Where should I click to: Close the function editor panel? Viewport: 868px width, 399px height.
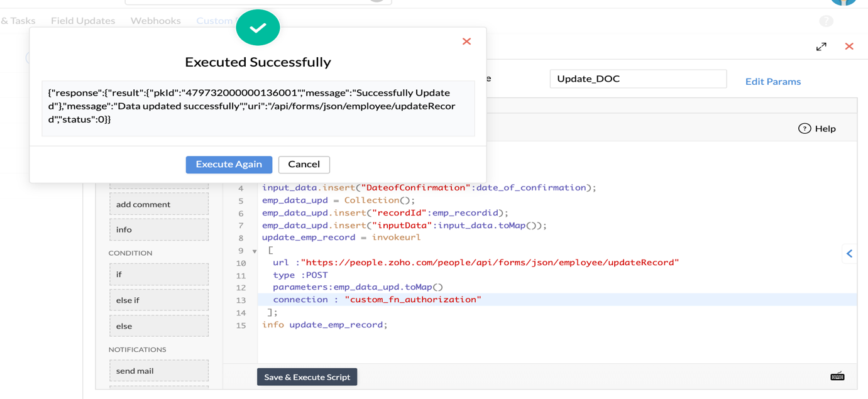point(849,46)
